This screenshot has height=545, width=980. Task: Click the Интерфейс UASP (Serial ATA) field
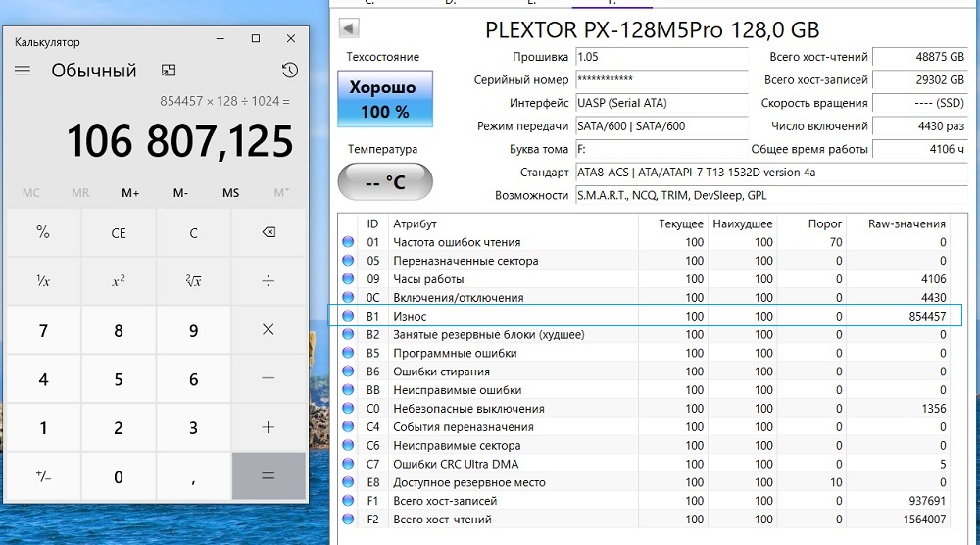pyautogui.click(x=661, y=103)
